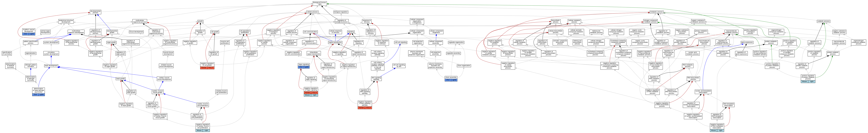Click the protein catabolic process node

(x=833, y=53)
